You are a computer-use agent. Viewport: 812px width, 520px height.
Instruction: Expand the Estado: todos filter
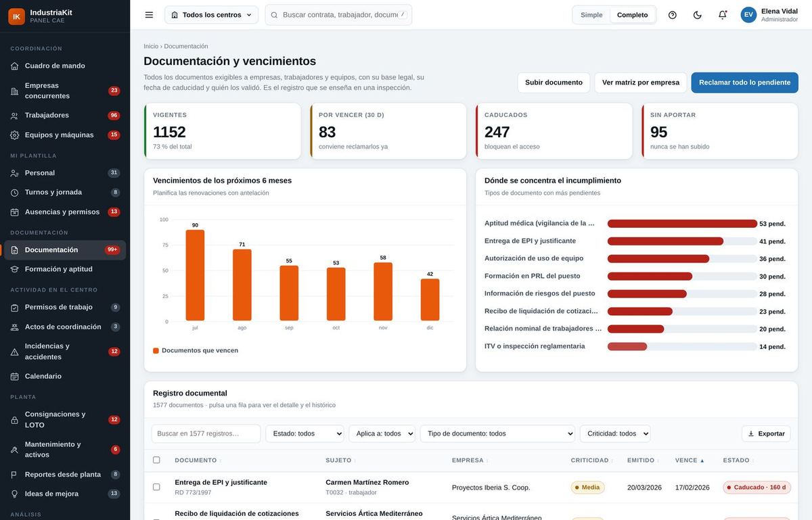tap(304, 433)
